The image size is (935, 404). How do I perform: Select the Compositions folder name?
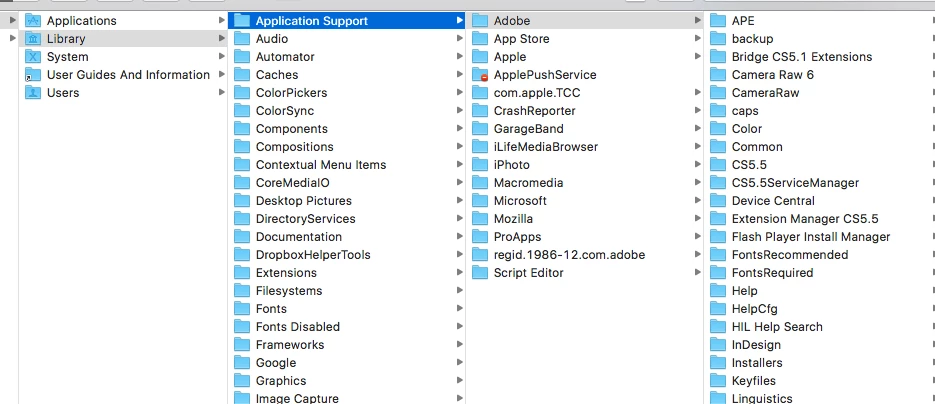[x=295, y=147]
